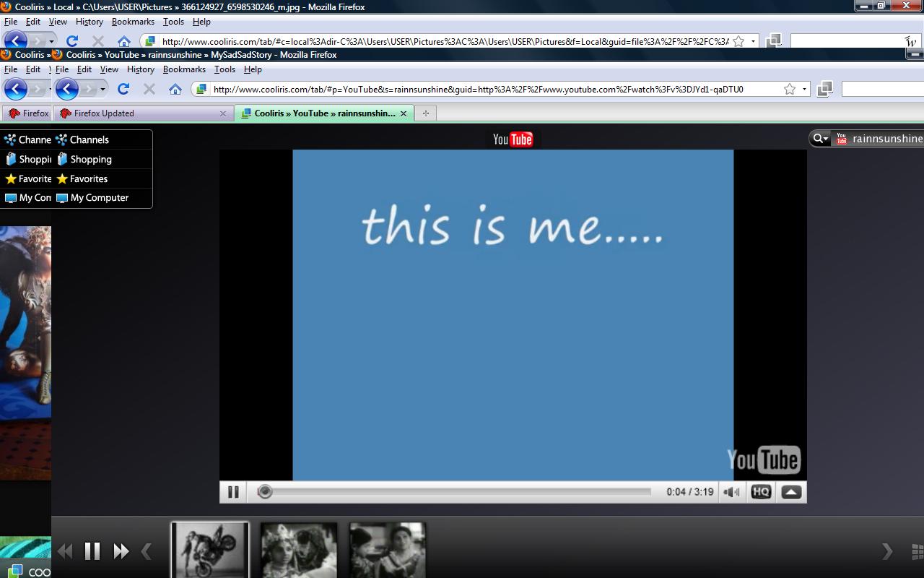Image resolution: width=924 pixels, height=578 pixels.
Task: Mute the video using the speaker icon
Action: (731, 492)
